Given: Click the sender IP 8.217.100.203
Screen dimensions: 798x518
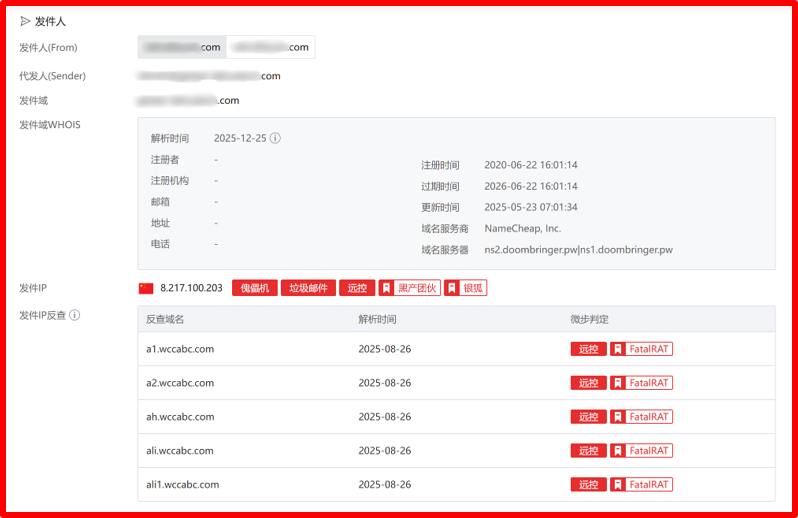Looking at the screenshot, I should 191,288.
